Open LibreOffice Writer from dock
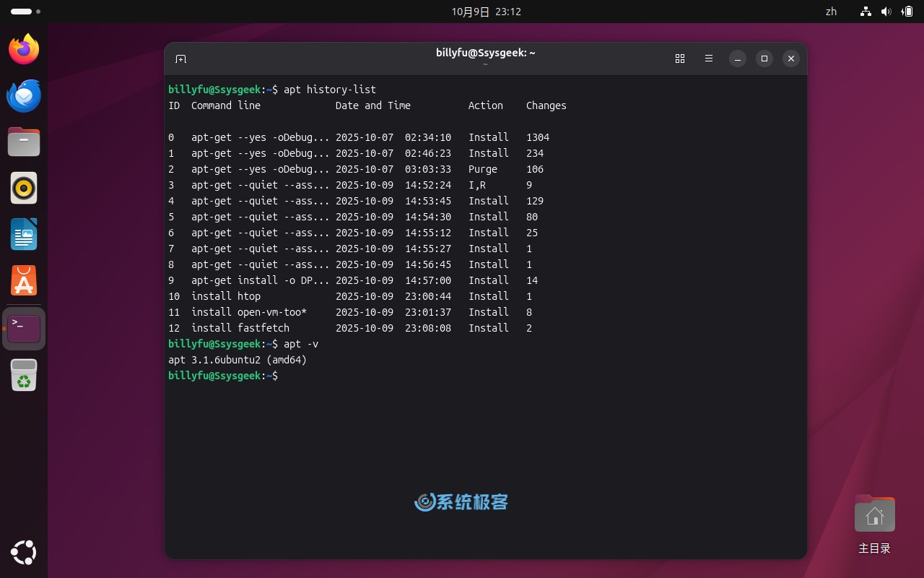The image size is (924, 578). (x=24, y=234)
